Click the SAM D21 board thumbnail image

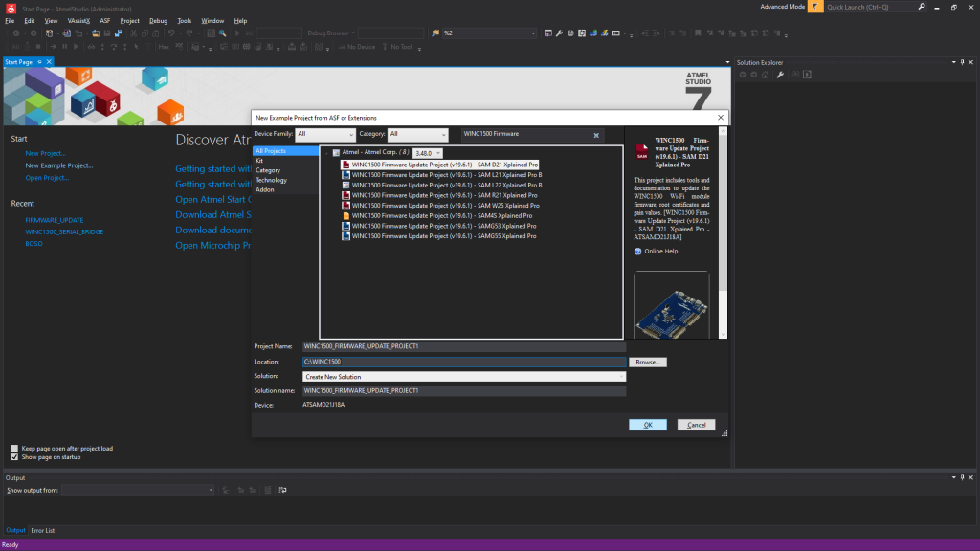pos(671,305)
